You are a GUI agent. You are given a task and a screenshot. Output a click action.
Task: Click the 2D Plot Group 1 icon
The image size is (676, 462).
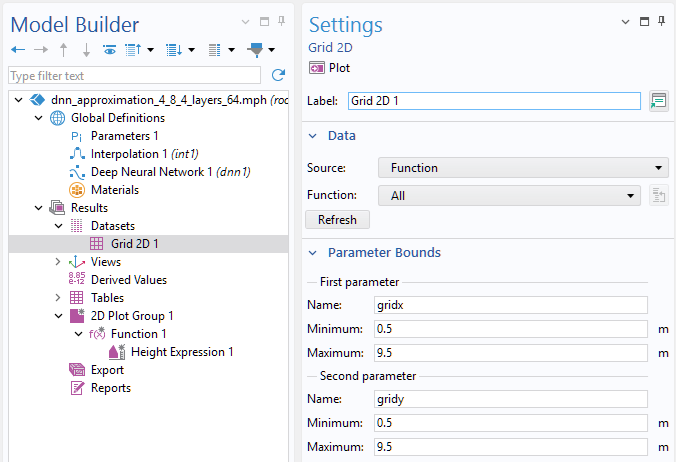(77, 315)
